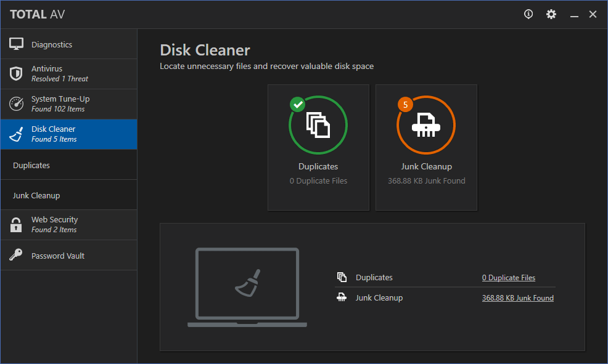Open Diagnostics section
Viewport: 608px width, 364px height.
coord(68,44)
